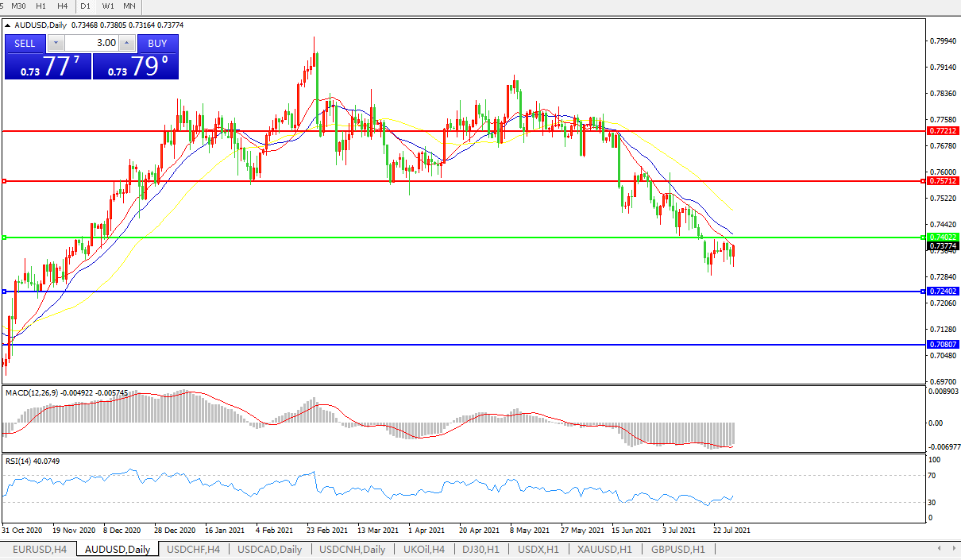Click the 3.00 lot volume field

[x=93, y=43]
